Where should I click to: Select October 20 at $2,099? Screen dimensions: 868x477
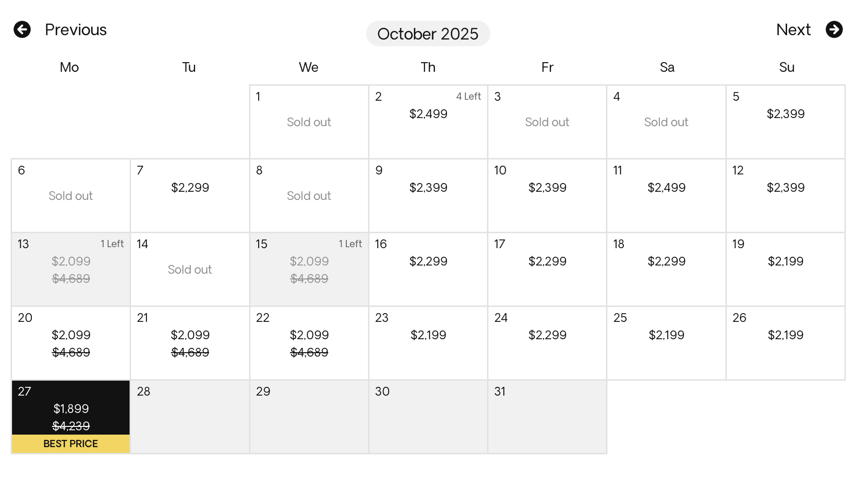pyautogui.click(x=71, y=343)
